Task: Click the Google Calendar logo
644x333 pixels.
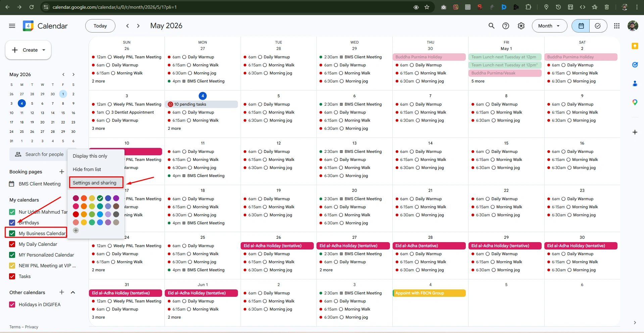Action: click(28, 26)
